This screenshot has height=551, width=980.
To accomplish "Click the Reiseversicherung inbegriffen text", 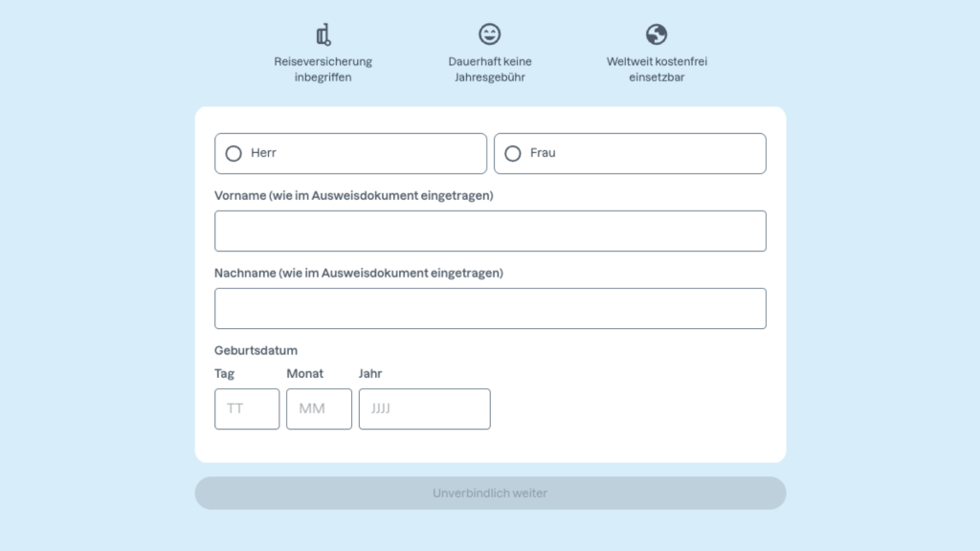I will tap(323, 69).
